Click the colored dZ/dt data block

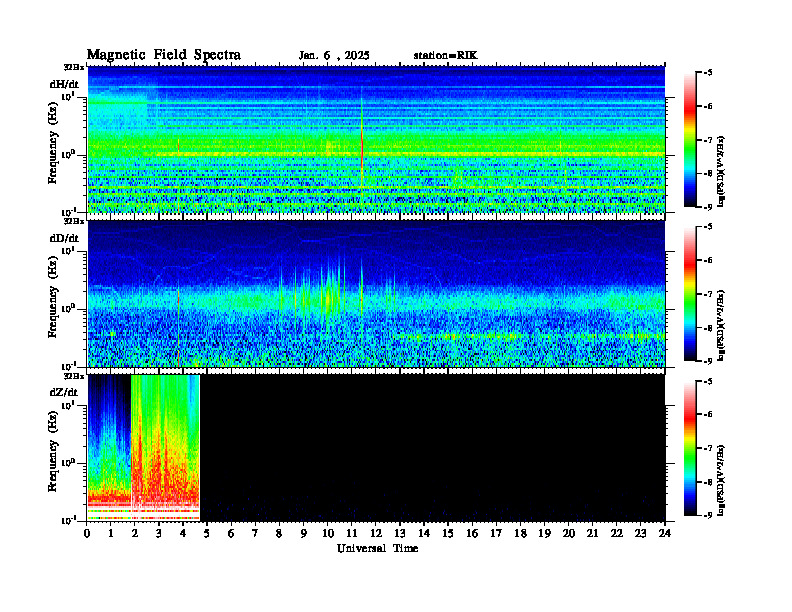144,447
